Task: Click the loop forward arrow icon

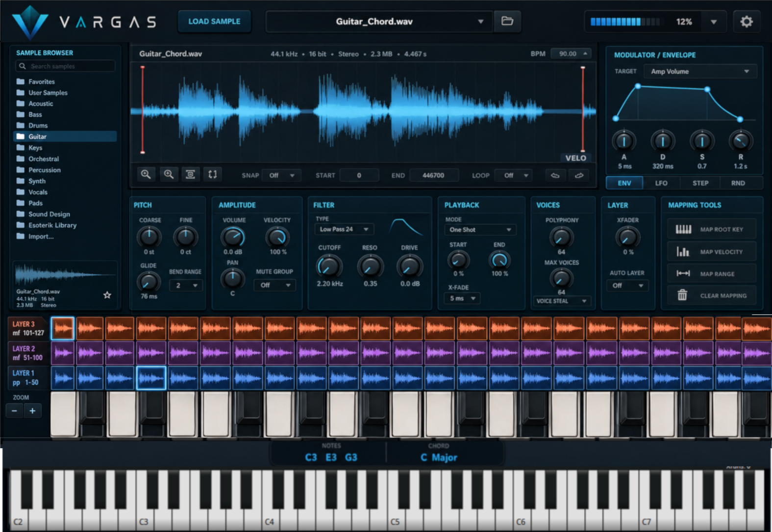Action: pyautogui.click(x=579, y=175)
